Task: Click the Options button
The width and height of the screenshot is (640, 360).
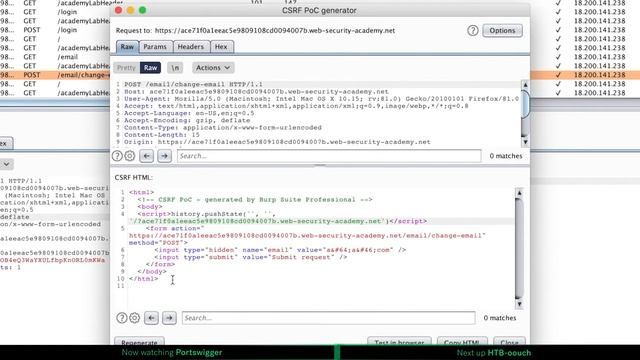Action: click(502, 31)
